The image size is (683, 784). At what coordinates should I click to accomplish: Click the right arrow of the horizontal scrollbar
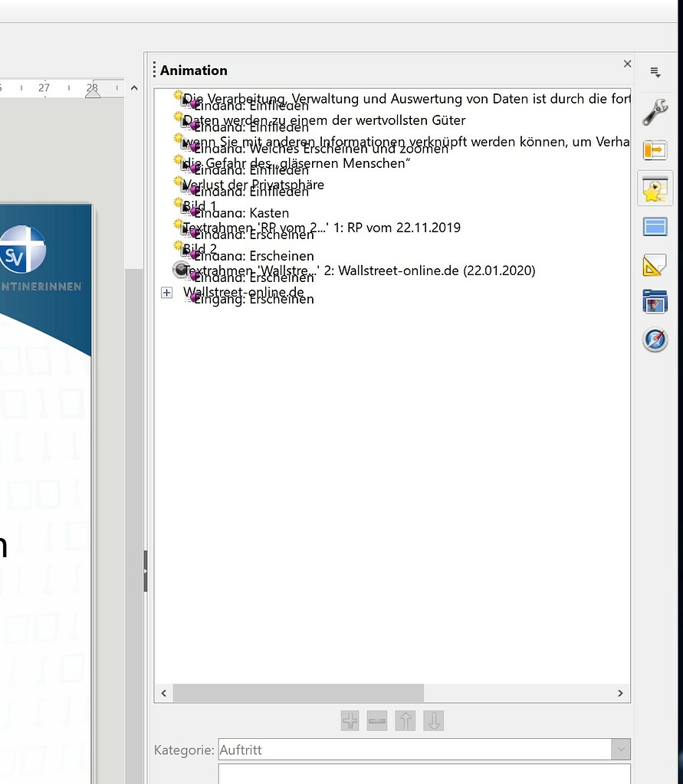pos(620,693)
